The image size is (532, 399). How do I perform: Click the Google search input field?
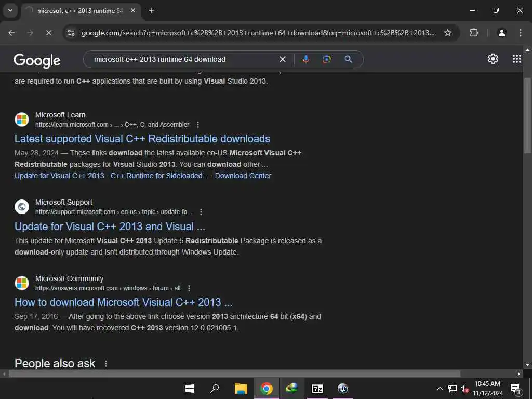(183, 59)
